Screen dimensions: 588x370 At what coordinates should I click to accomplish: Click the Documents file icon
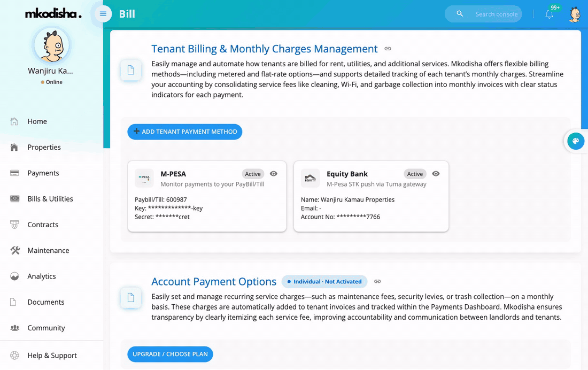(13, 302)
